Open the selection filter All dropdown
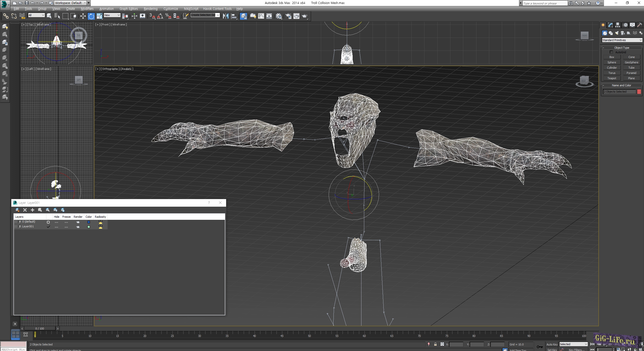 point(36,15)
